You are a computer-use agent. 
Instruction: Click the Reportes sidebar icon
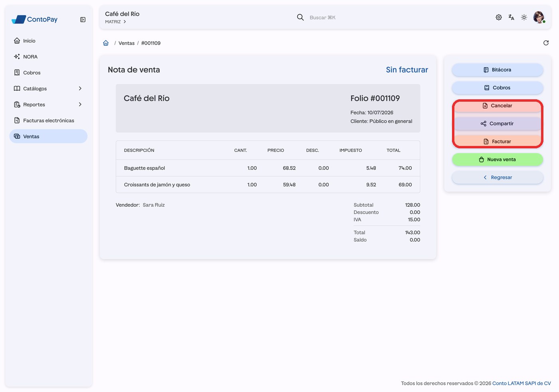(x=17, y=104)
